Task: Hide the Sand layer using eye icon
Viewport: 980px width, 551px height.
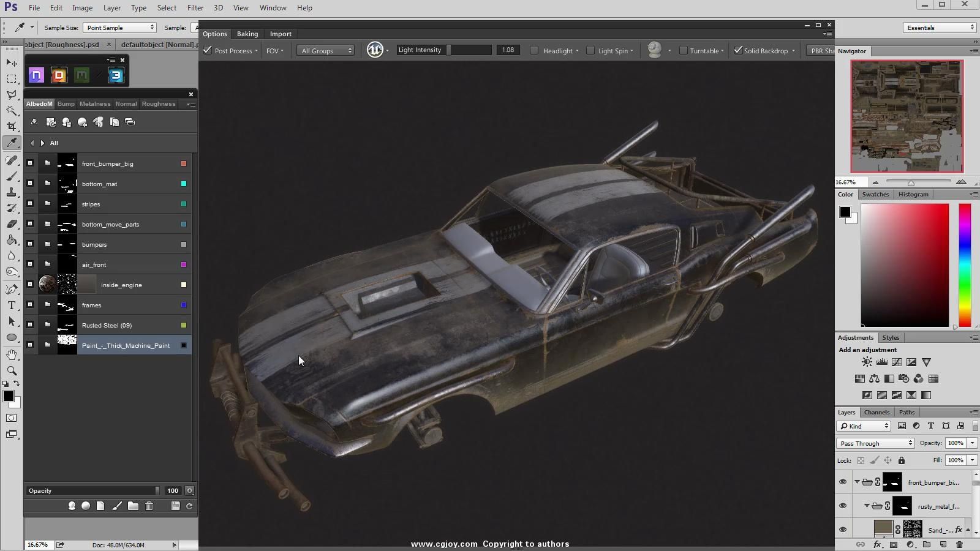Action: (843, 530)
